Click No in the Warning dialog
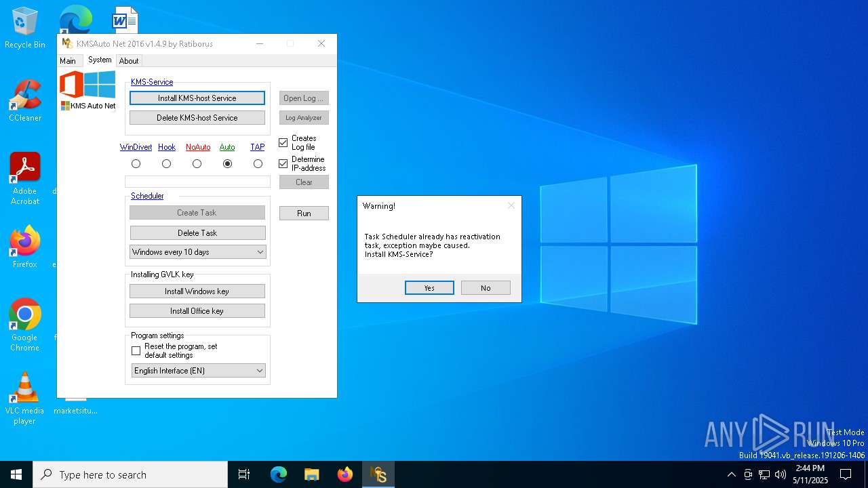 tap(486, 288)
